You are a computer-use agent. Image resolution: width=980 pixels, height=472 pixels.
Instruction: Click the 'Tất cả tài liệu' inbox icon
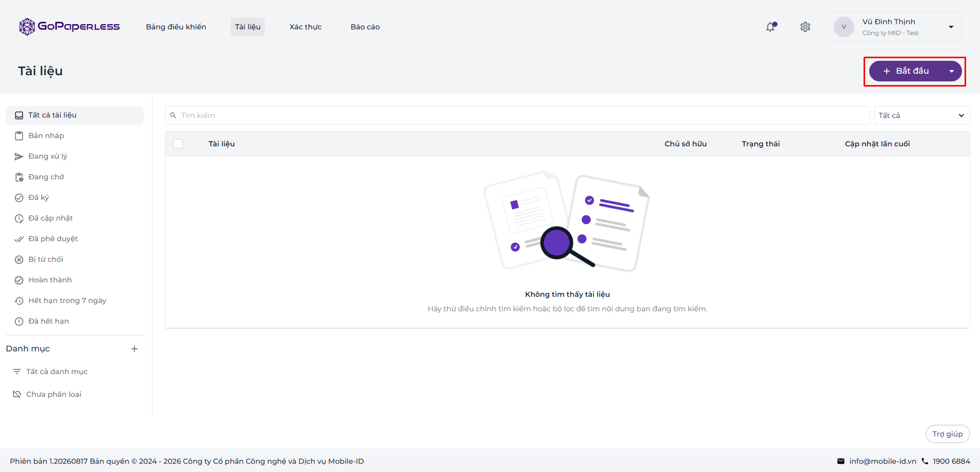click(x=19, y=115)
